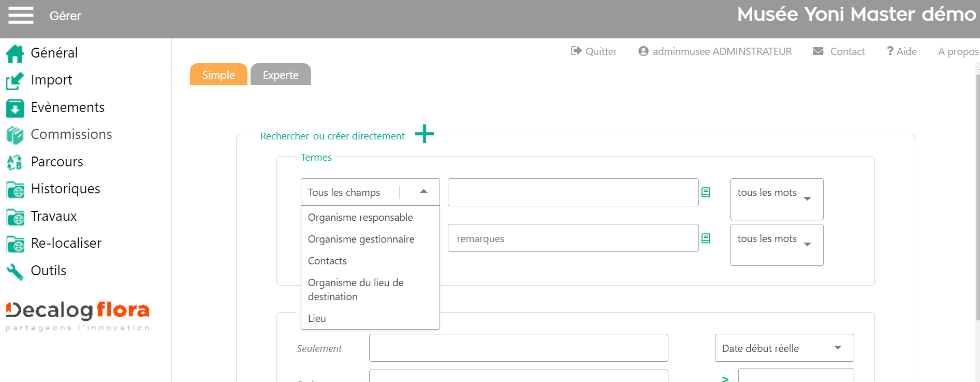Open the A propos link
980x382 pixels.
click(x=958, y=51)
